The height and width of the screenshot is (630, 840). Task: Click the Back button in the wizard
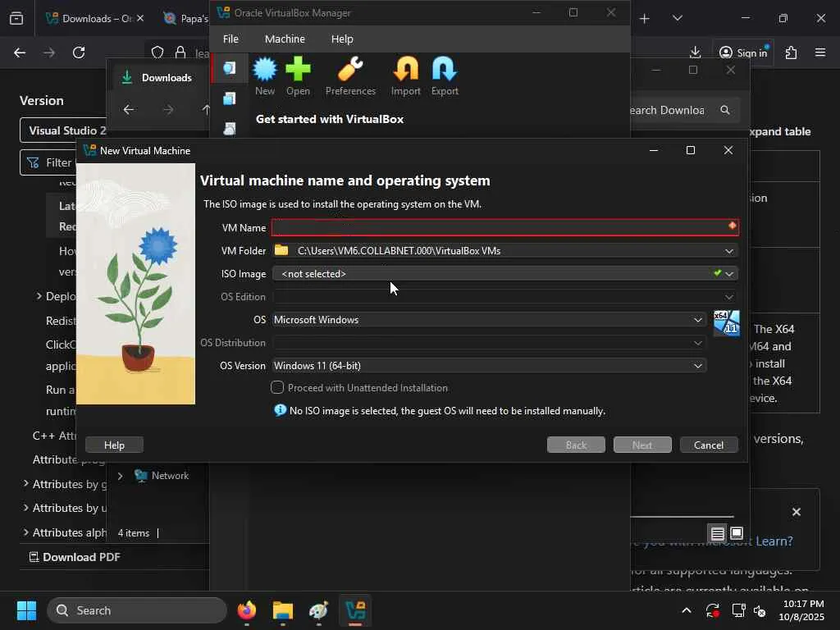[x=576, y=445]
